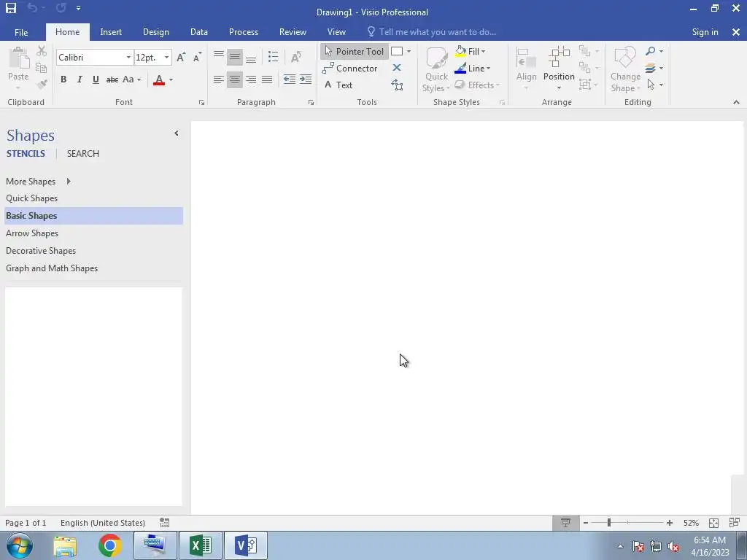Click the Layers icon in Editing group
The image size is (747, 560).
point(651,68)
